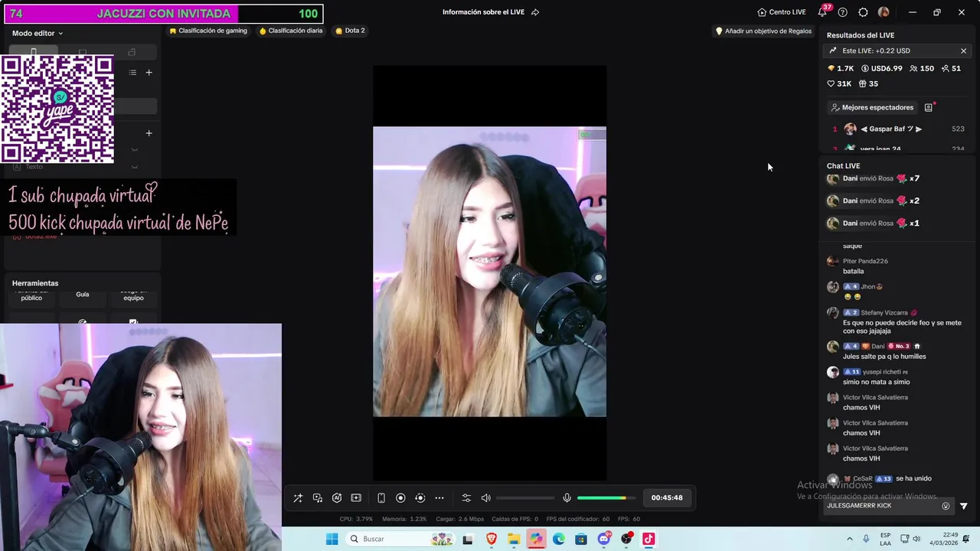Toggle the record button in bottom toolbar
Screen dimensions: 980x551
tap(400, 498)
